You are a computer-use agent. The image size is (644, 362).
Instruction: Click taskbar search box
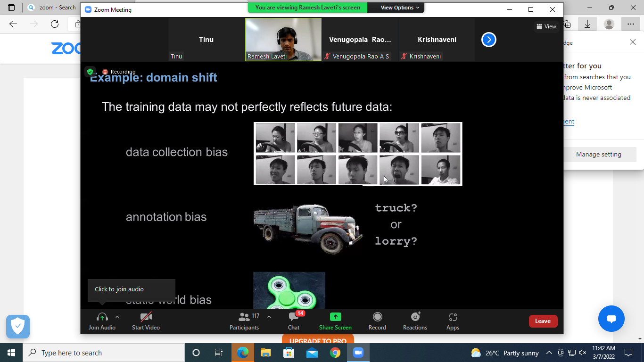[104, 353]
